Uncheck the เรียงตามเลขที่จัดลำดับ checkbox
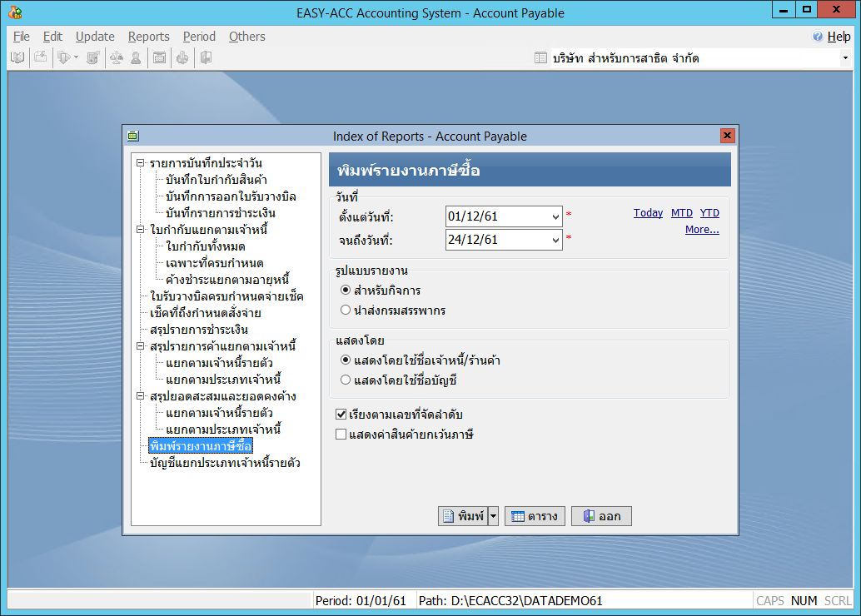This screenshot has width=861, height=616. pos(341,415)
